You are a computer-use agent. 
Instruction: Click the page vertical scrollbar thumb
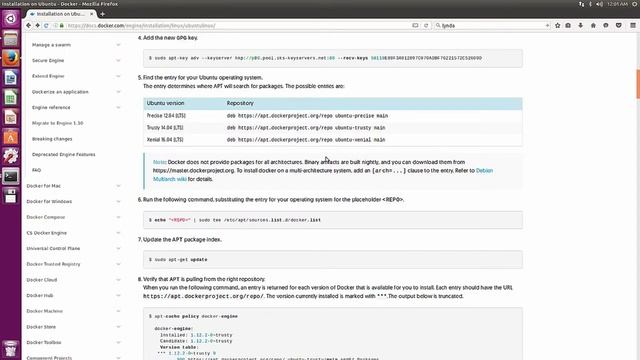(638, 84)
